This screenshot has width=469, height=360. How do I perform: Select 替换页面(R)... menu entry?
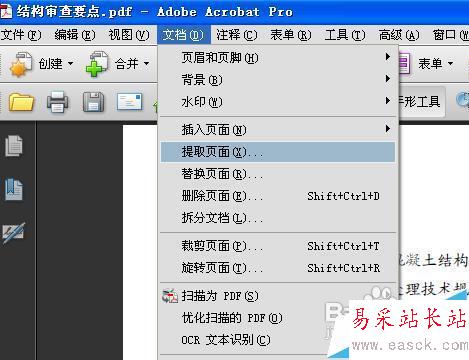pos(278,174)
